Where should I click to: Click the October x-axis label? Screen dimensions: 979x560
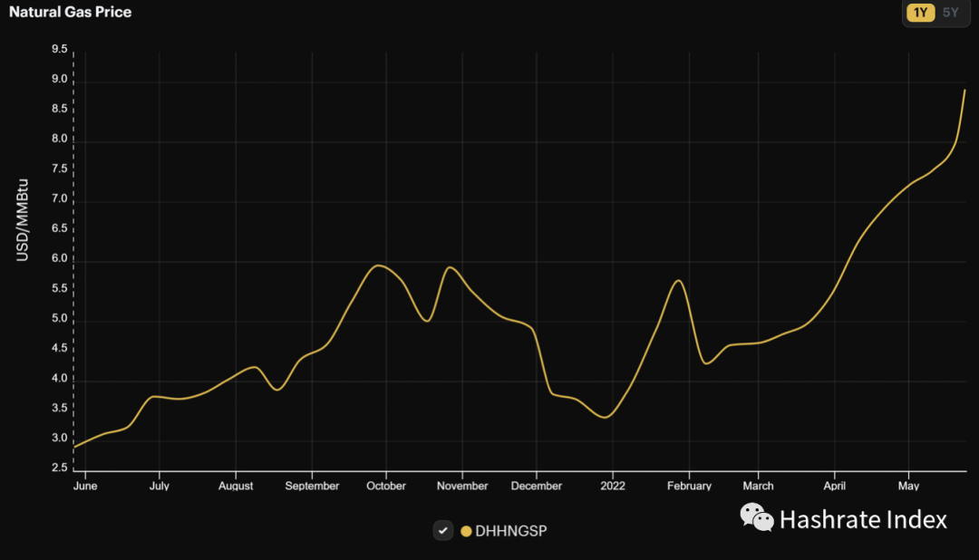point(386,486)
